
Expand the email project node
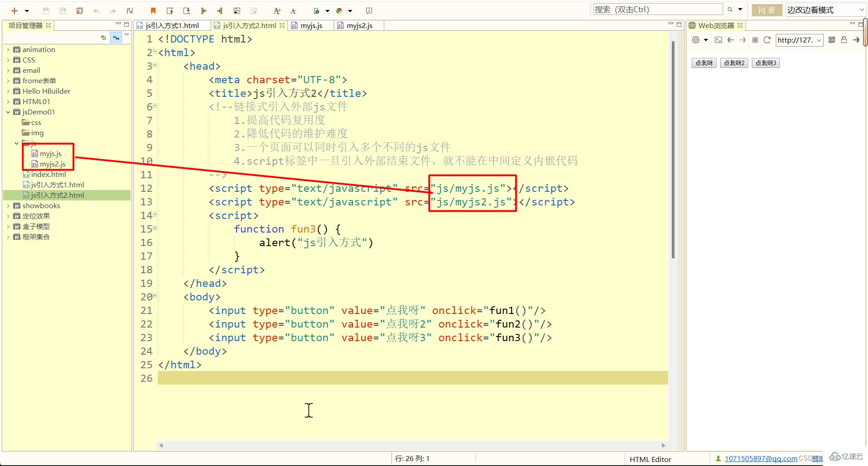(x=8, y=71)
